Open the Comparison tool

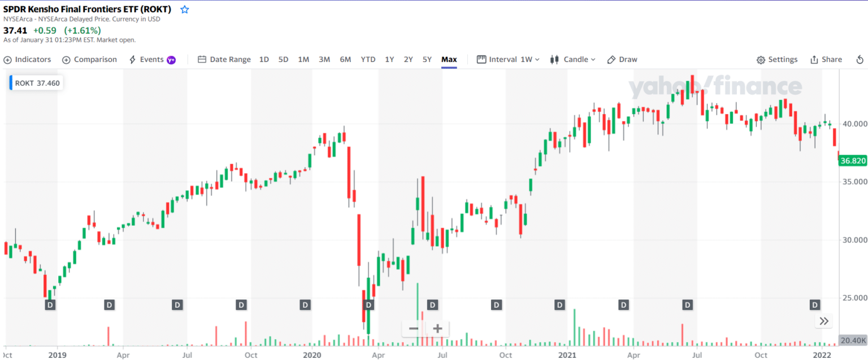(x=89, y=59)
